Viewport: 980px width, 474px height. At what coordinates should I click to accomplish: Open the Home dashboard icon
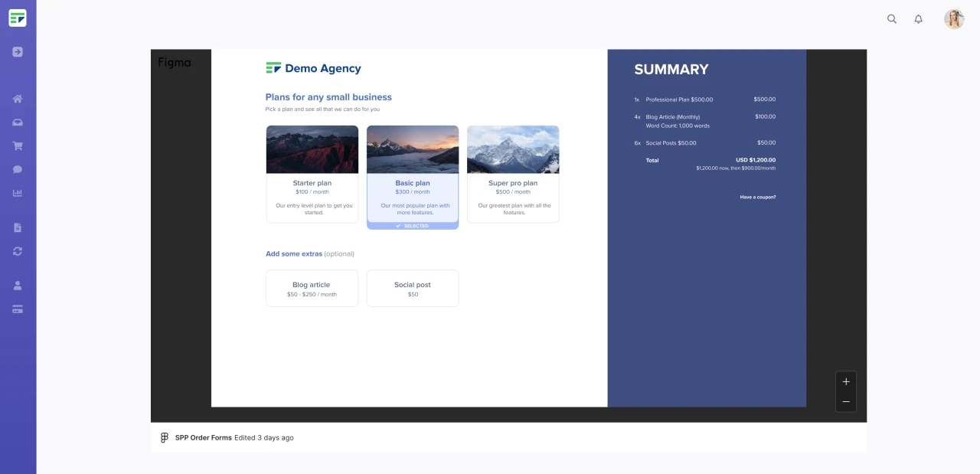[x=18, y=99]
